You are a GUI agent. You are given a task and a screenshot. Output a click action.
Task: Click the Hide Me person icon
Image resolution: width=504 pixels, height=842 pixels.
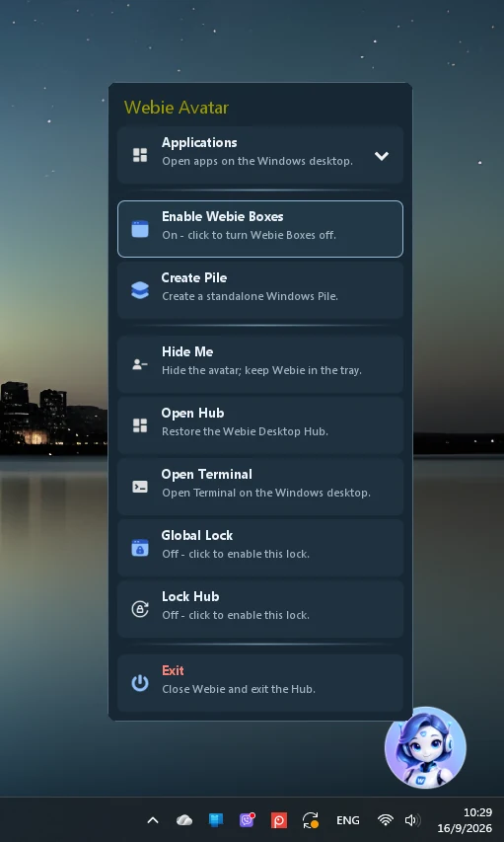(140, 364)
